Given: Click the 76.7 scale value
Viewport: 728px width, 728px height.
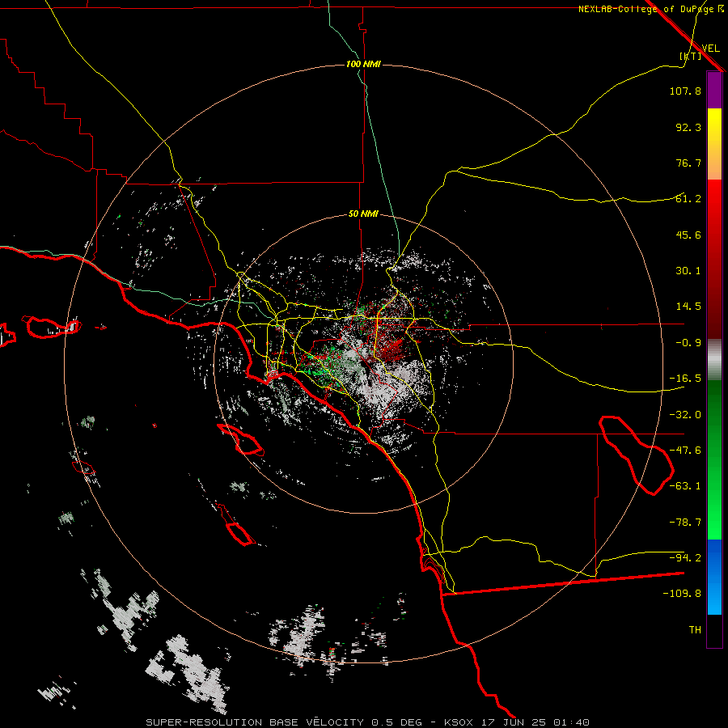Looking at the screenshot, I should pos(688,163).
